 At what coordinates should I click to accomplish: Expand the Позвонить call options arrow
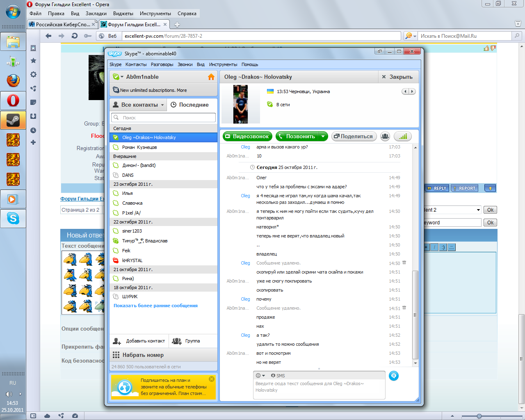323,137
